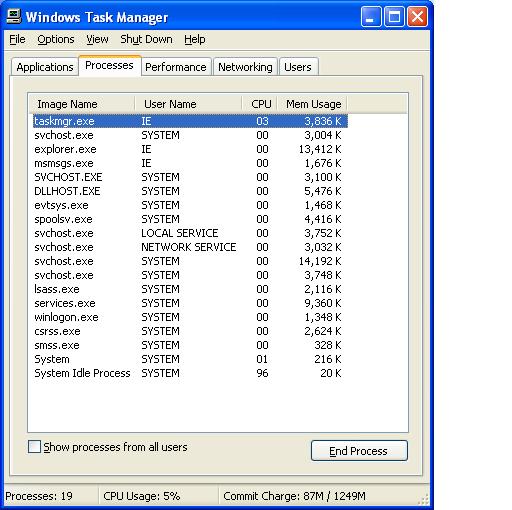Open the Shut Down menu
Screen dimensions: 512x510
click(x=146, y=39)
